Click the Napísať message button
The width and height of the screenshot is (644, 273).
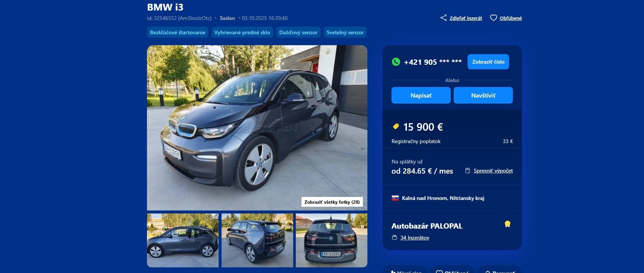421,95
